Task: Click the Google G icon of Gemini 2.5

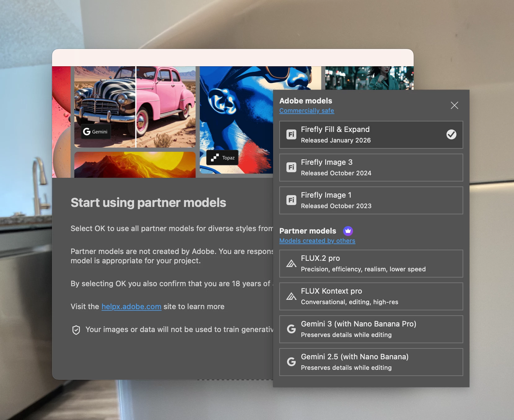Action: (291, 362)
